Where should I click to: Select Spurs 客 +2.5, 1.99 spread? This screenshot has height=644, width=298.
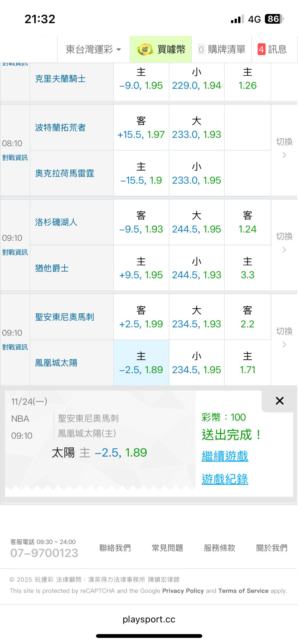click(x=141, y=317)
